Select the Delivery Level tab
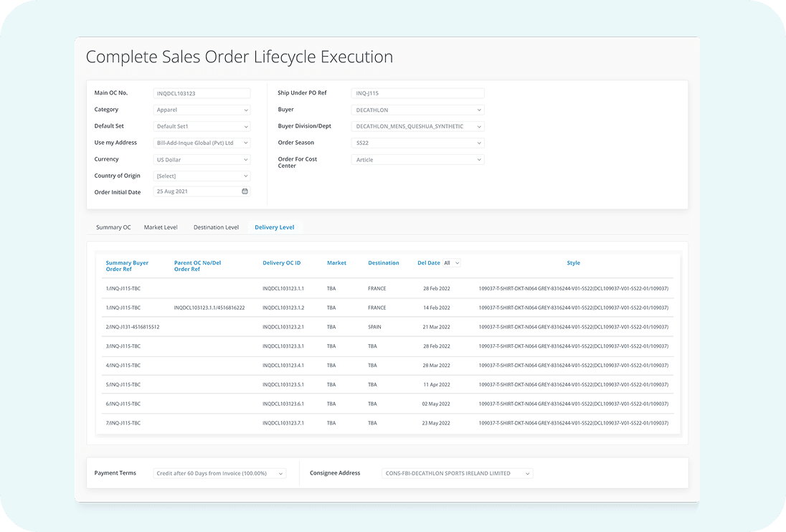The width and height of the screenshot is (786, 532). 274,227
